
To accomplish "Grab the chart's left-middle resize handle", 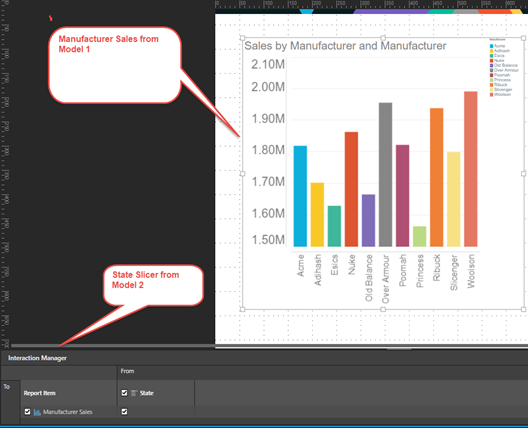I will click(x=242, y=174).
